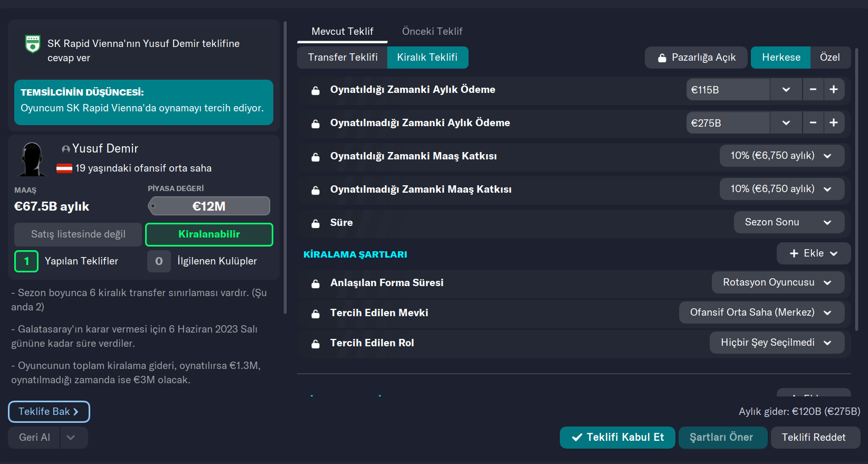This screenshot has width=868, height=464.
Task: Accept the offer with Teklifi Kabul Et
Action: click(617, 437)
